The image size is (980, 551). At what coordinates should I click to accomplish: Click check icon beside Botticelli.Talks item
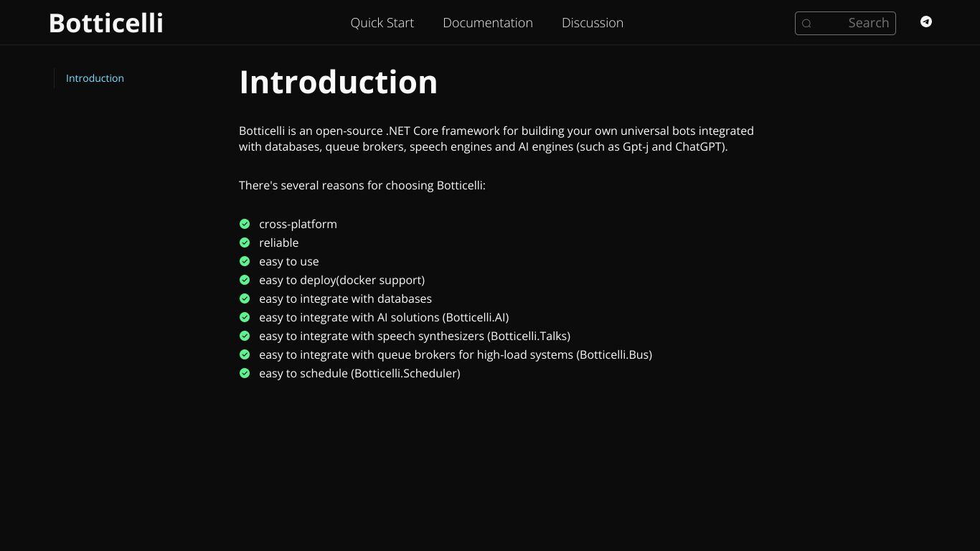click(x=245, y=336)
